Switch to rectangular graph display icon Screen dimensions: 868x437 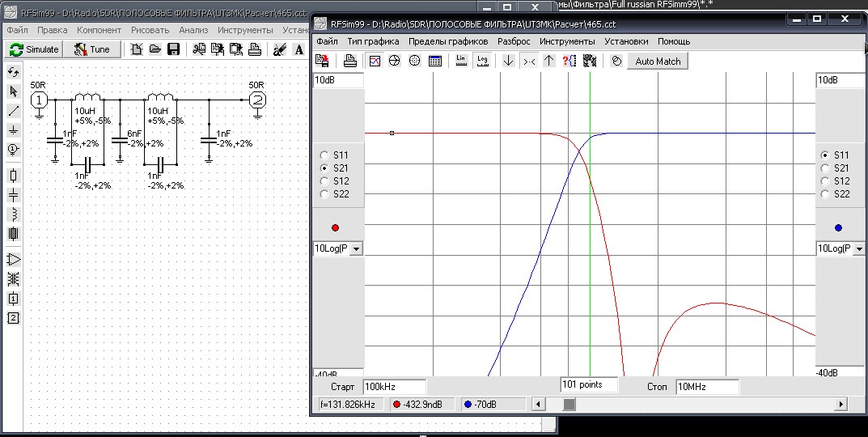coord(375,61)
